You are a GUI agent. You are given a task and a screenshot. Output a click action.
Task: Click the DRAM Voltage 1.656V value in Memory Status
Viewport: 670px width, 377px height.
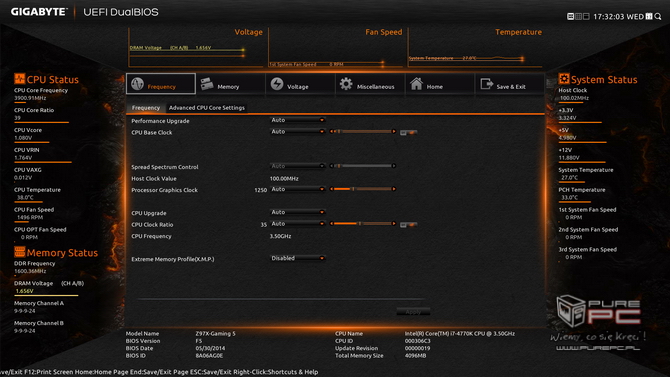point(24,291)
